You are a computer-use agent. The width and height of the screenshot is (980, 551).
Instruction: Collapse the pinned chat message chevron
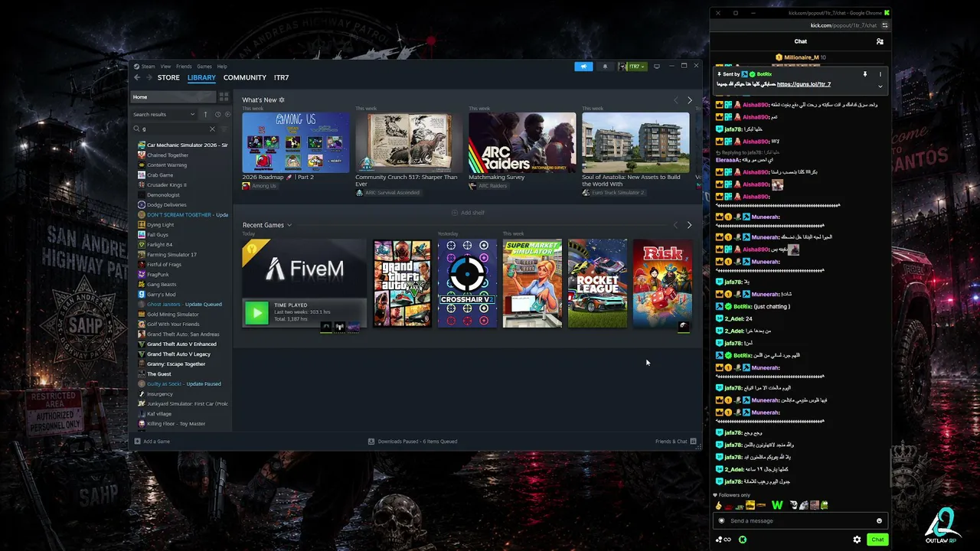(x=880, y=86)
